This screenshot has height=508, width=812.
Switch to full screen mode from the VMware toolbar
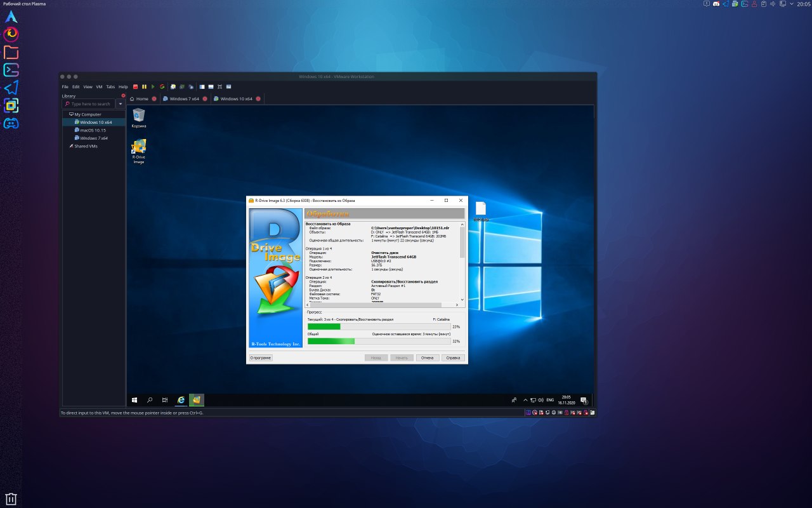coord(219,86)
